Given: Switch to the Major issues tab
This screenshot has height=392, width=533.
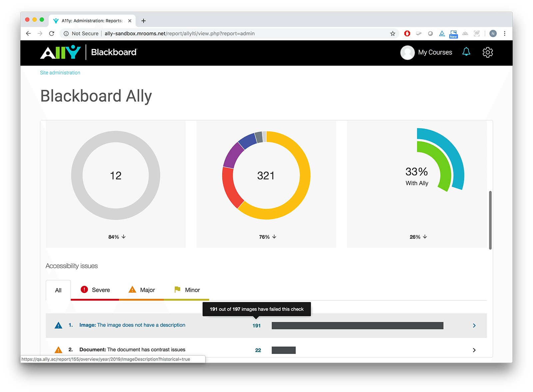Looking at the screenshot, I should pyautogui.click(x=142, y=290).
